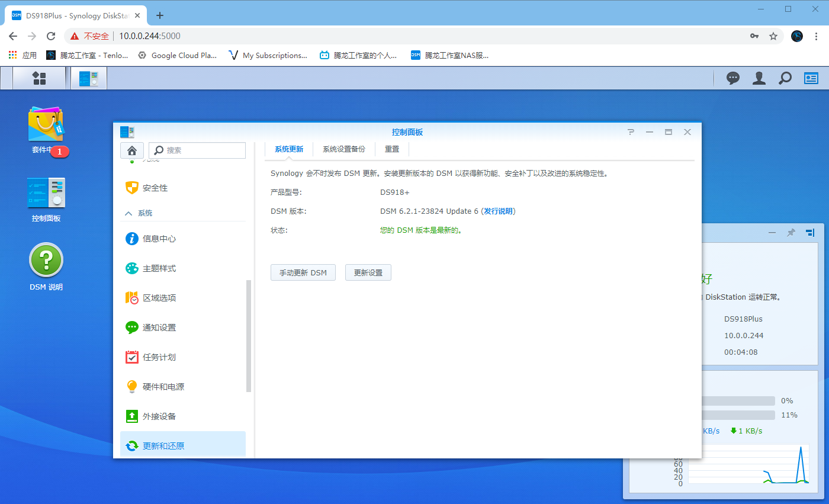This screenshot has width=829, height=504.
Task: Click DS918Plus server name in widget
Action: pyautogui.click(x=743, y=319)
